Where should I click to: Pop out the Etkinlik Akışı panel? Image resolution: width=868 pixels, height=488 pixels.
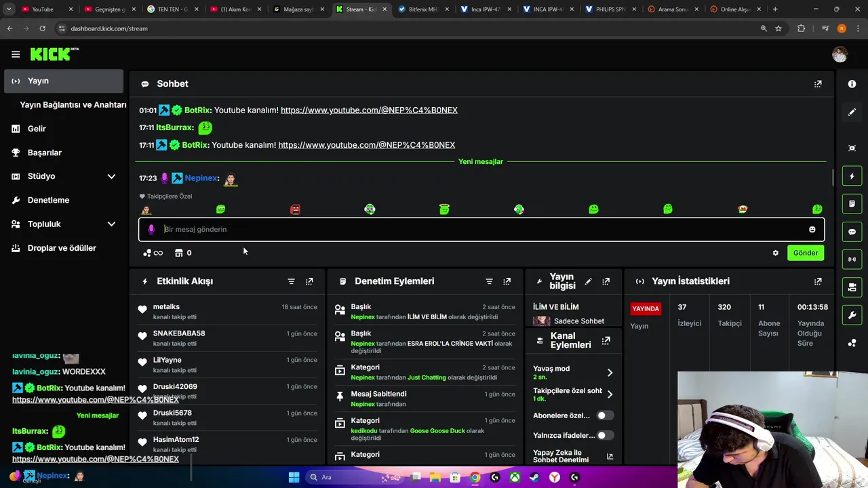(309, 281)
